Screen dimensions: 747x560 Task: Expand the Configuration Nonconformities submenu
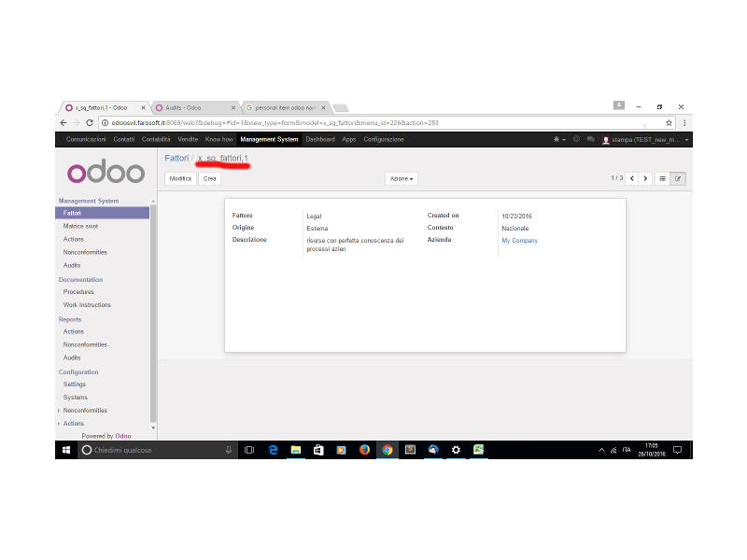point(59,411)
